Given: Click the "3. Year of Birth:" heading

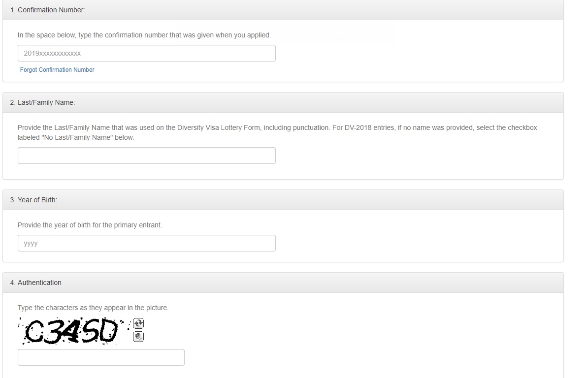Looking at the screenshot, I should tap(33, 200).
